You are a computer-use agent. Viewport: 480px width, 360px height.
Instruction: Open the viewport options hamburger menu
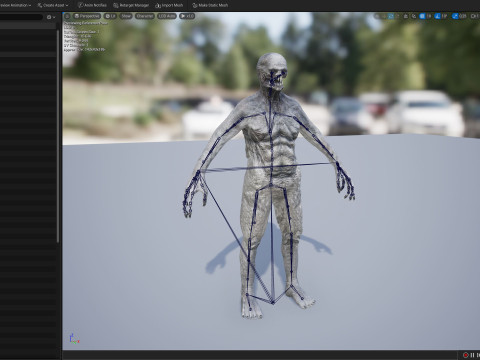67,16
